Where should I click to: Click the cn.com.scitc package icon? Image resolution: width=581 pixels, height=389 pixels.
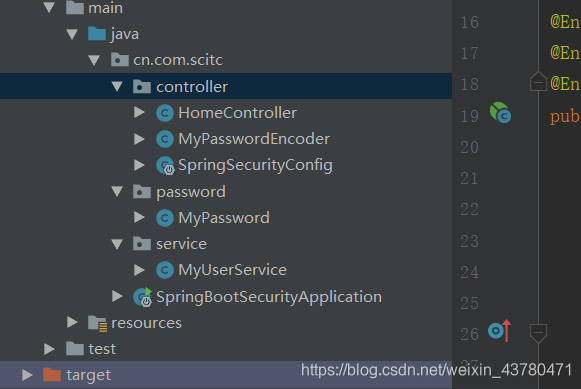(120, 60)
